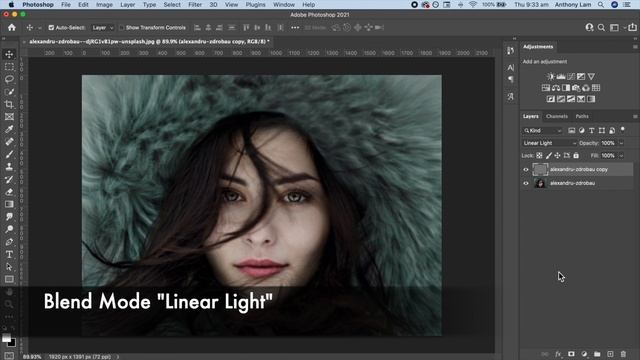The image size is (640, 360).
Task: Click the background color swatch
Action: coord(12,343)
